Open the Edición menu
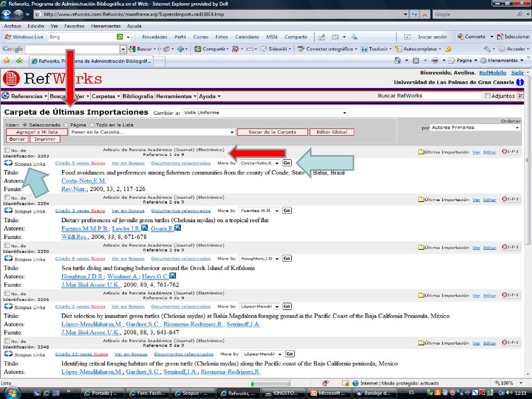The width and height of the screenshot is (532, 399). pos(36,26)
